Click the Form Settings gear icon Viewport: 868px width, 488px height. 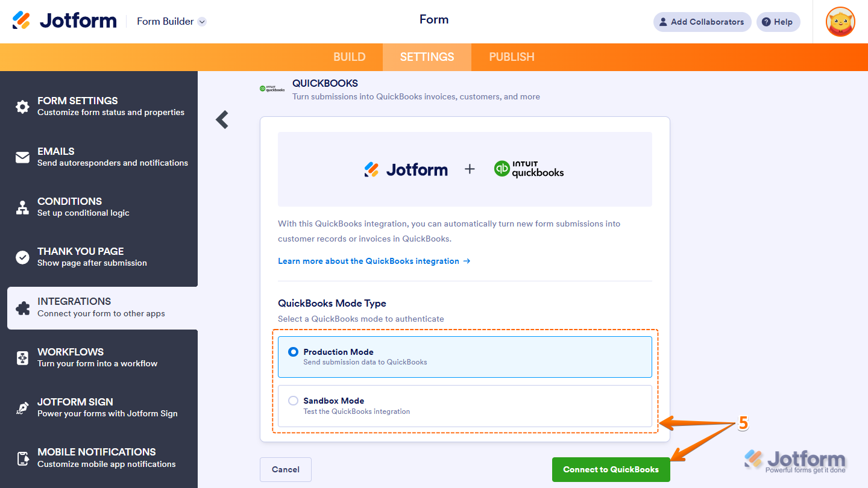22,107
